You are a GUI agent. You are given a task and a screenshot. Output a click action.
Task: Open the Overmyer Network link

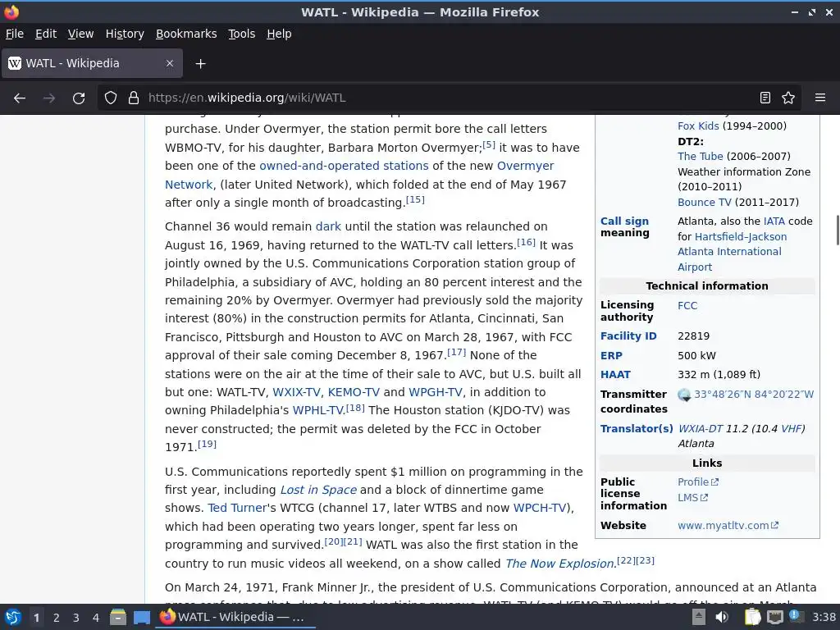point(525,166)
